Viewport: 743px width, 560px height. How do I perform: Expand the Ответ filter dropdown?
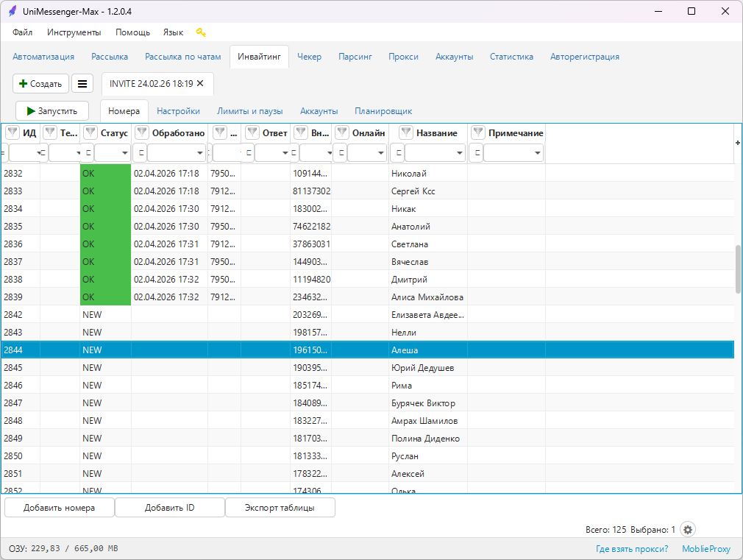(285, 152)
